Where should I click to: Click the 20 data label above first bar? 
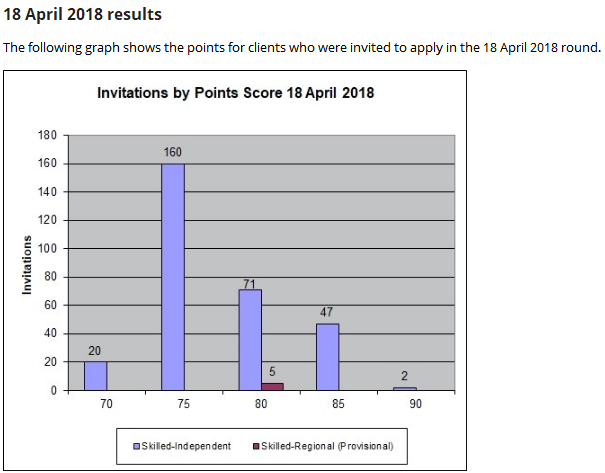click(95, 350)
